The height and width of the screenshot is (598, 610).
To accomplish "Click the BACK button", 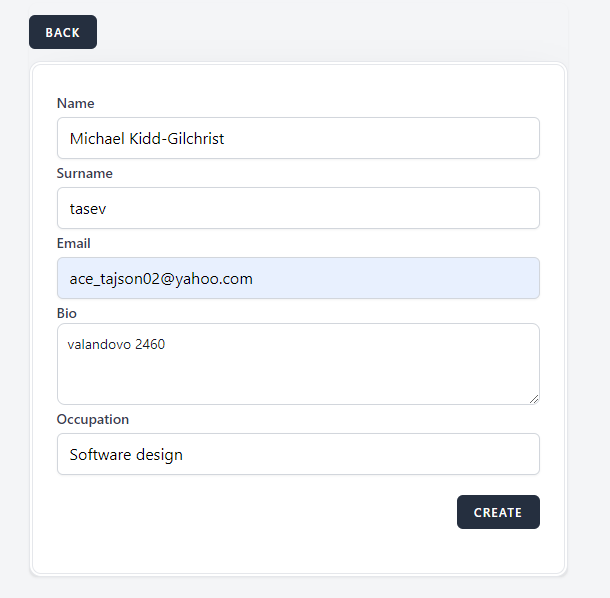I will pyautogui.click(x=62, y=32).
